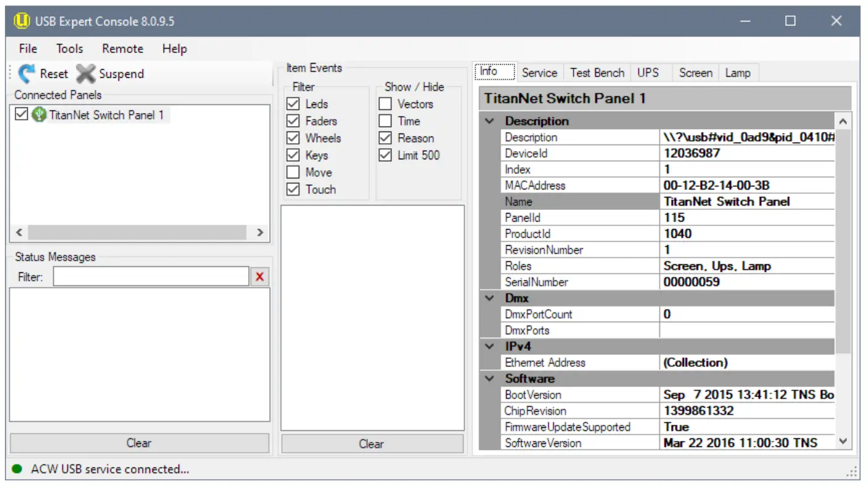
Task: Click the green USB icon for TitanNet Switch Panel 1
Action: pyautogui.click(x=39, y=115)
